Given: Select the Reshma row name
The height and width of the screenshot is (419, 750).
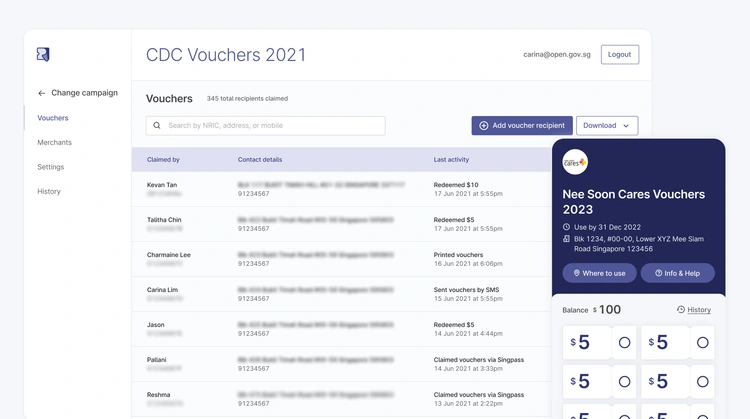Looking at the screenshot, I should click(x=158, y=395).
